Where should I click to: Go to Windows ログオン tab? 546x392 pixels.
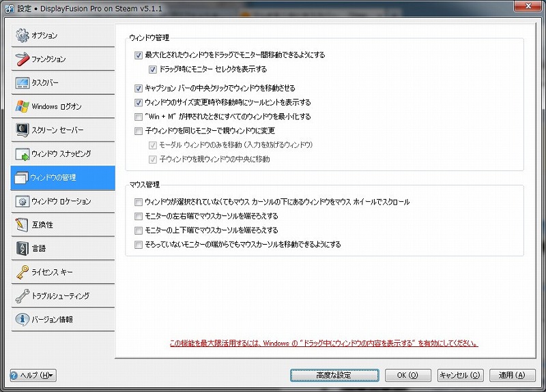[x=63, y=106]
